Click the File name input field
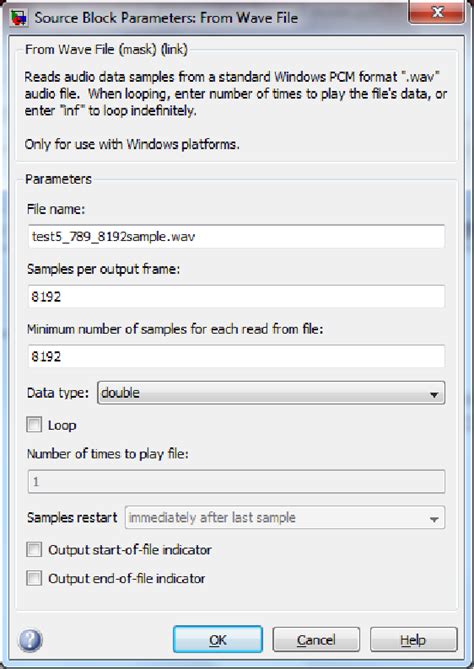The height and width of the screenshot is (669, 474). coord(236,236)
